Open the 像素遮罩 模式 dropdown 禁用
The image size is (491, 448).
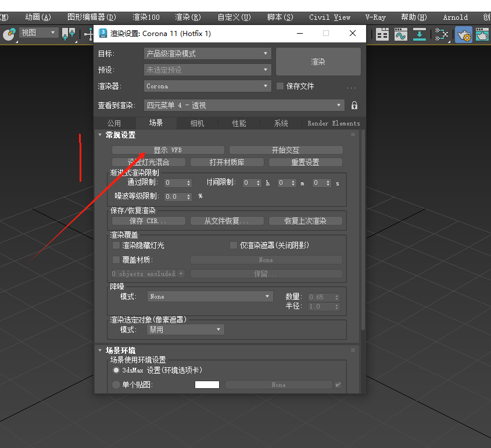coord(185,329)
